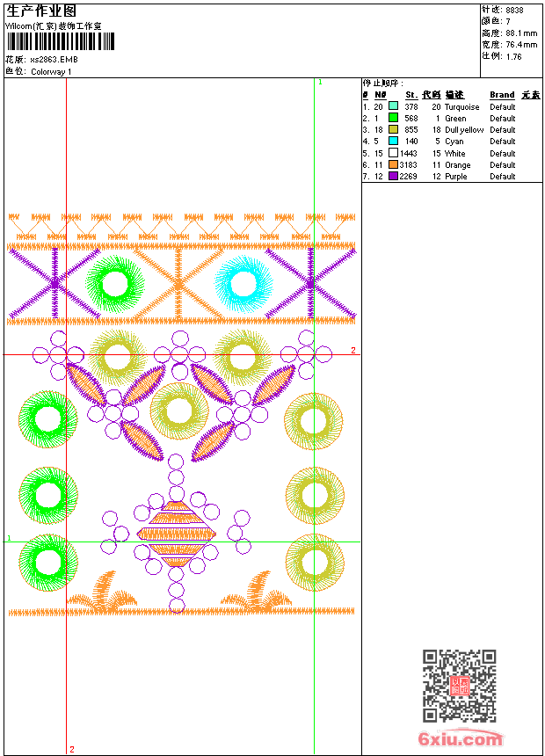Click the Wilcom studio name line
This screenshot has width=545, height=756.
pos(54,26)
